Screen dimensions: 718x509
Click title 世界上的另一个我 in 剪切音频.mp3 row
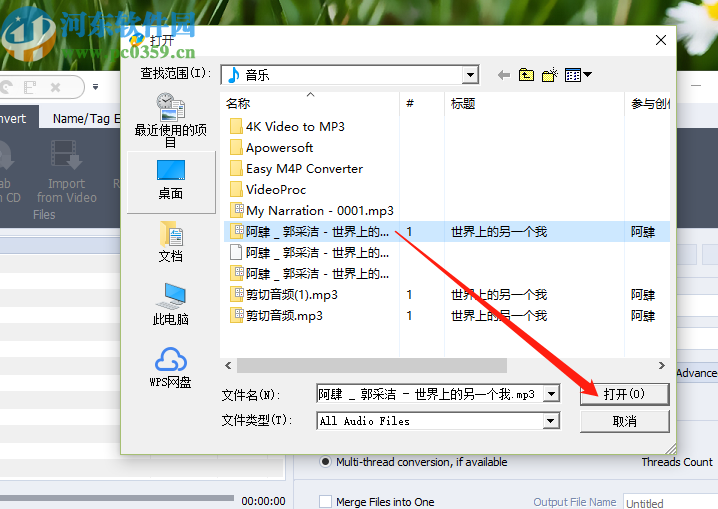(x=499, y=316)
